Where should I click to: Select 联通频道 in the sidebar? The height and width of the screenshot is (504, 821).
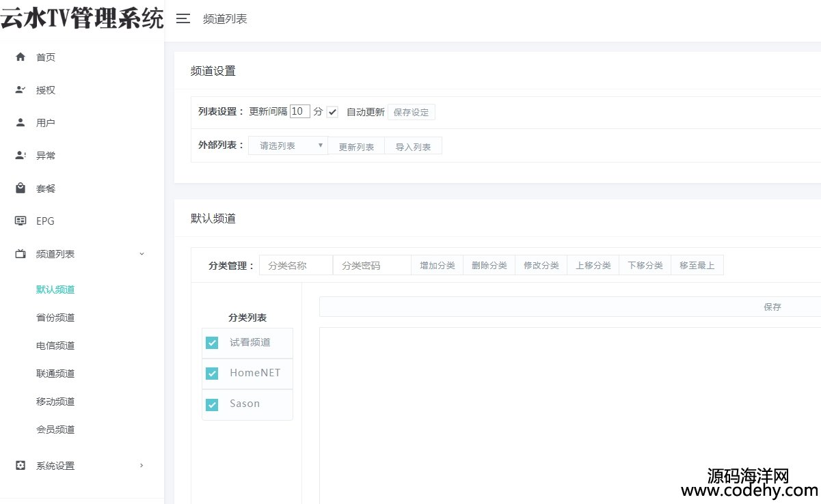pyautogui.click(x=55, y=373)
